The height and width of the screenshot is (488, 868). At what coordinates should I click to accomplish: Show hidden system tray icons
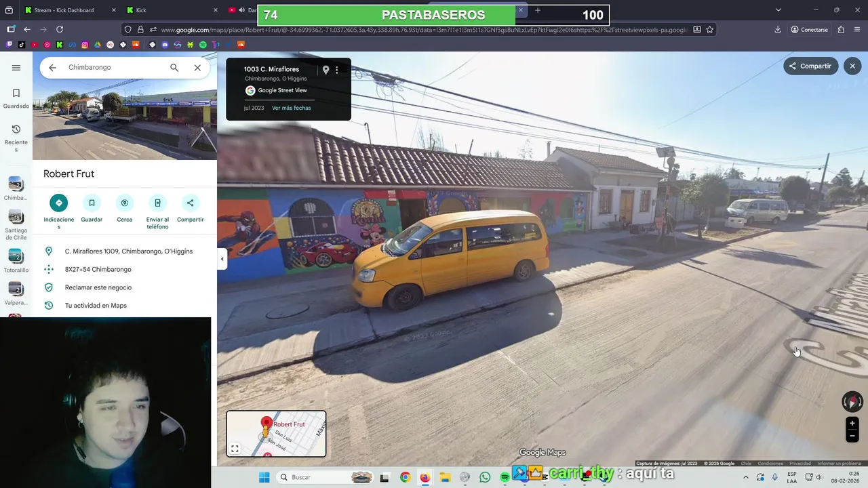(746, 477)
